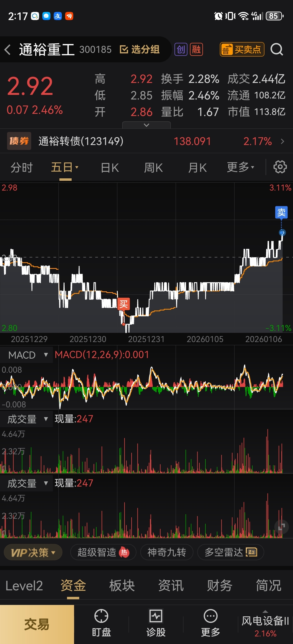Tap the 超级智造 indicator button
293x644 pixels.
click(103, 552)
